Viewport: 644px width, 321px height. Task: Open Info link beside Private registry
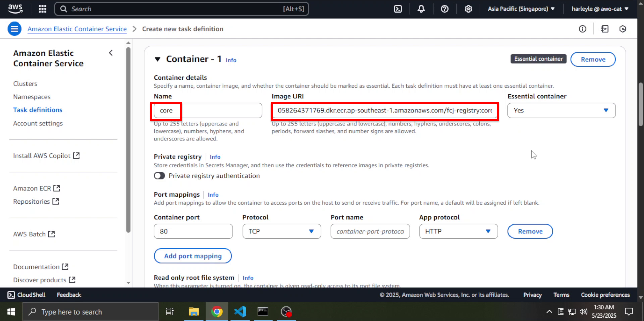[215, 157]
